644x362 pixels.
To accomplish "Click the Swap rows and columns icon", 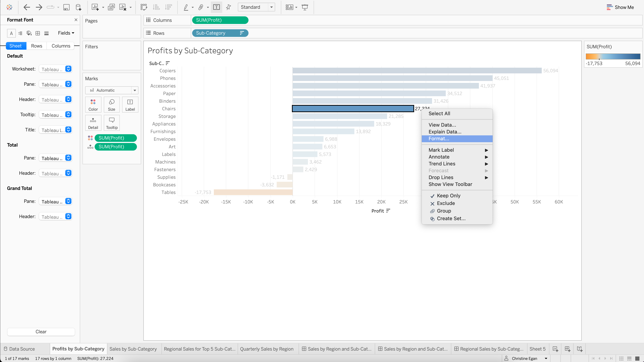I will tap(144, 7).
